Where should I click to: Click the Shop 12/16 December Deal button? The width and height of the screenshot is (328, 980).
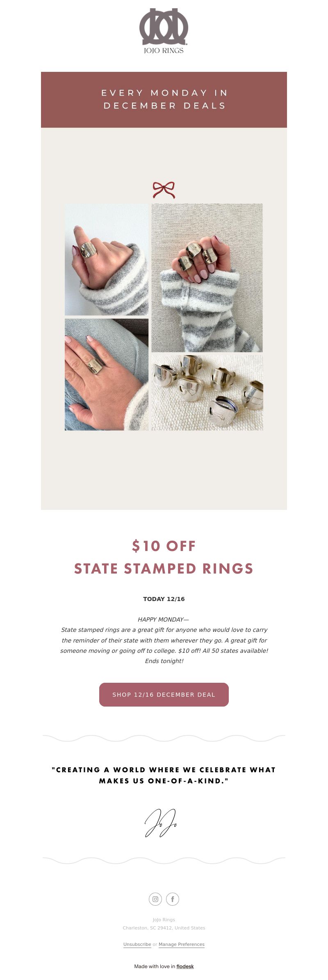164,695
